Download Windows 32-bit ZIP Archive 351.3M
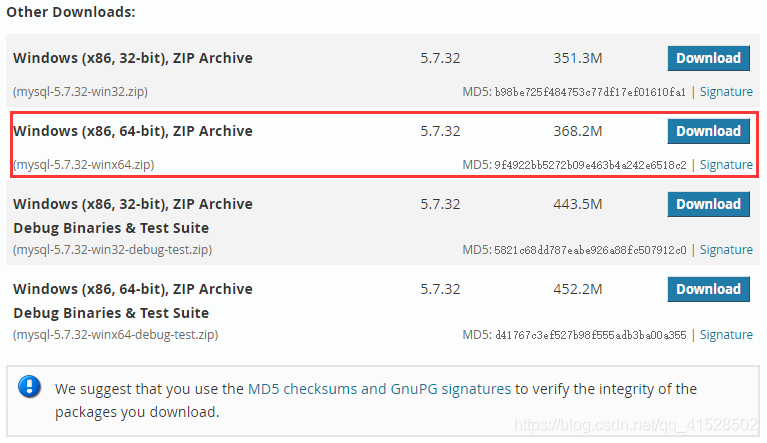Viewport: 767px width, 443px height. (708, 58)
